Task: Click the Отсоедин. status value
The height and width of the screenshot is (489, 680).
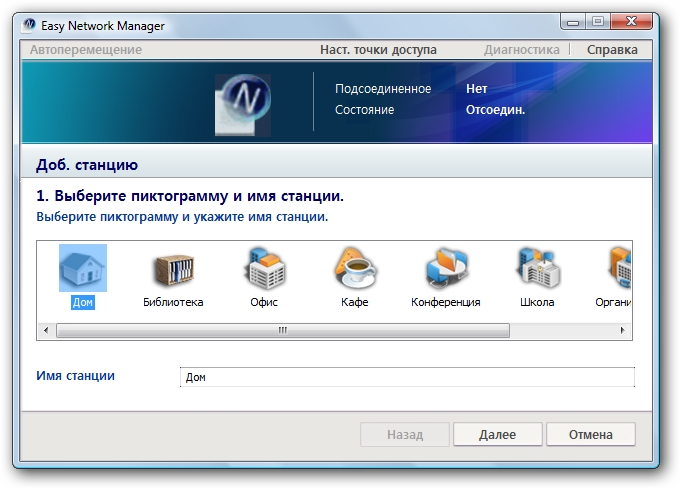Action: (495, 110)
